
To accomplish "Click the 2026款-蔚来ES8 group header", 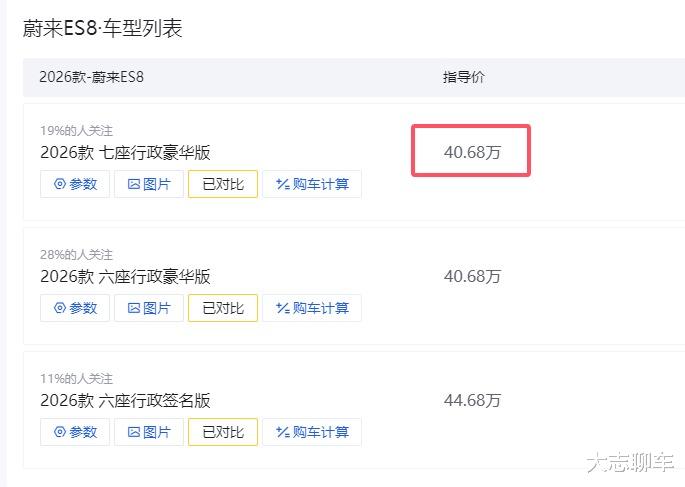I will click(x=92, y=77).
